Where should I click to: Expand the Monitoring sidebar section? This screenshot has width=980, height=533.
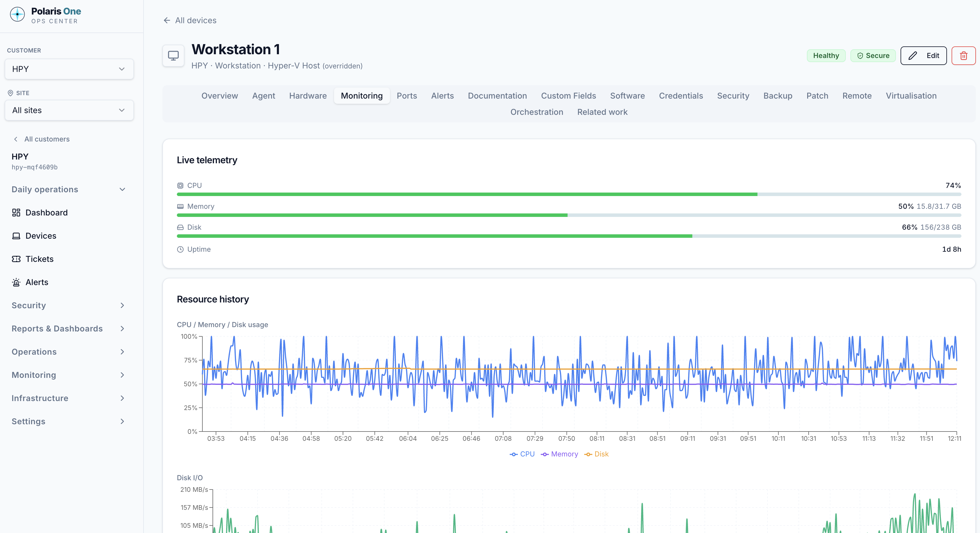pyautogui.click(x=69, y=375)
